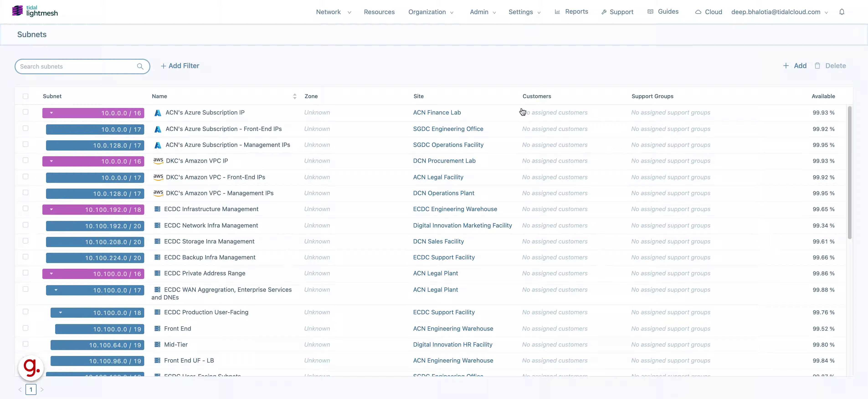Check the ECDC Production User-Facing row
The image size is (868, 399).
pyautogui.click(x=26, y=312)
